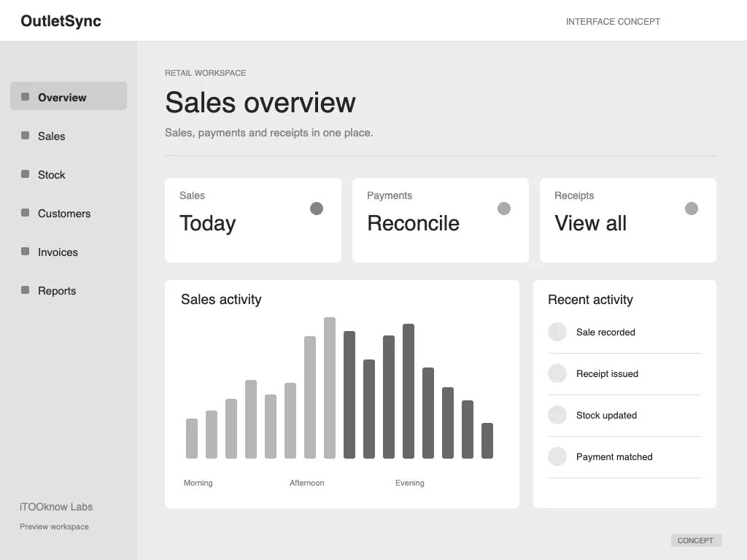
Task: Click the tallest light bar in chart
Action: click(x=330, y=388)
